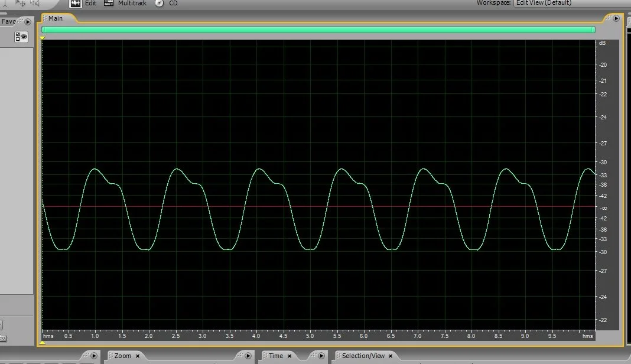
Task: Click the bottom yellow playback cursor marker
Action: [43, 343]
